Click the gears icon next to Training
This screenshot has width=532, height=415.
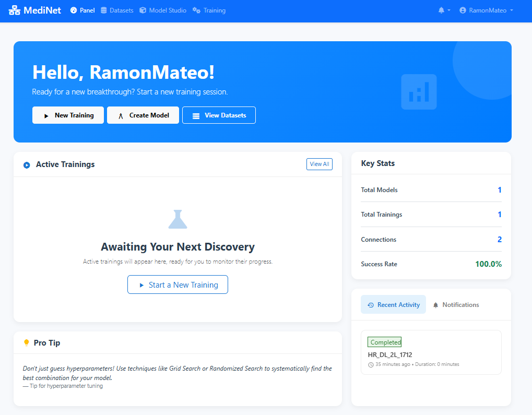(x=196, y=10)
